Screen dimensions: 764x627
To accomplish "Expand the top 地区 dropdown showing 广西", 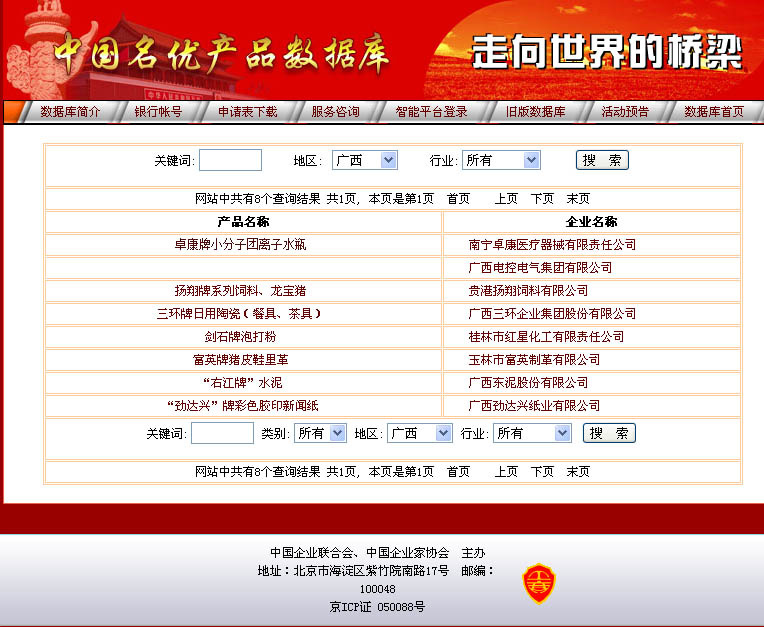I will coord(364,160).
